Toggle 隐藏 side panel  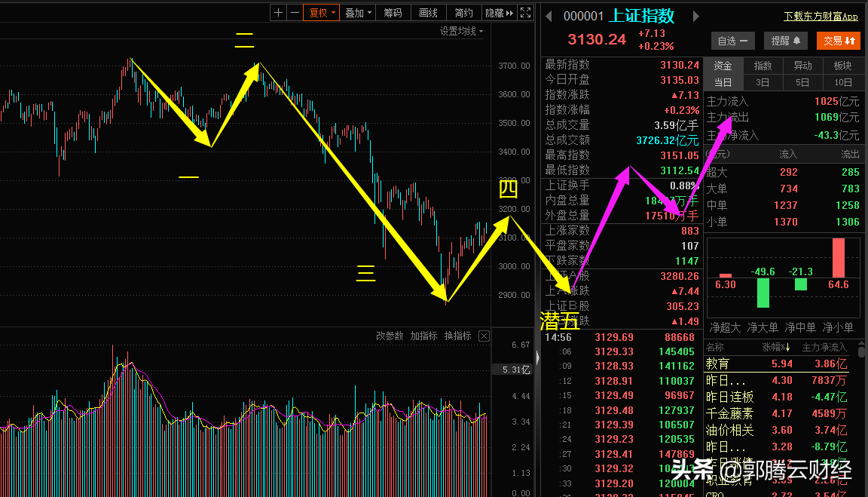[500, 13]
